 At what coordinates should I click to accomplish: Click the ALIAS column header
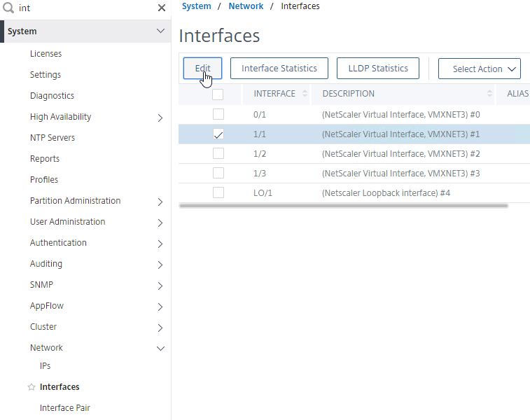pos(517,94)
